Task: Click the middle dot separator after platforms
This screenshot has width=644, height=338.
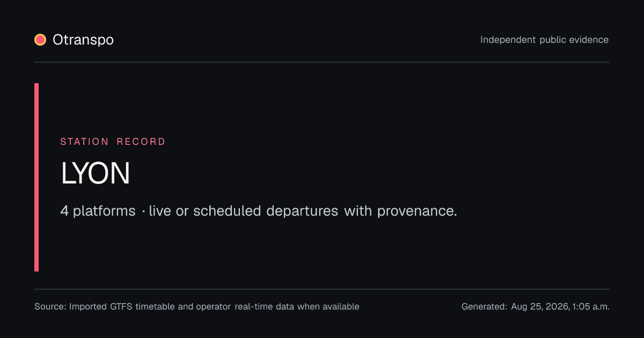Action: click(143, 211)
